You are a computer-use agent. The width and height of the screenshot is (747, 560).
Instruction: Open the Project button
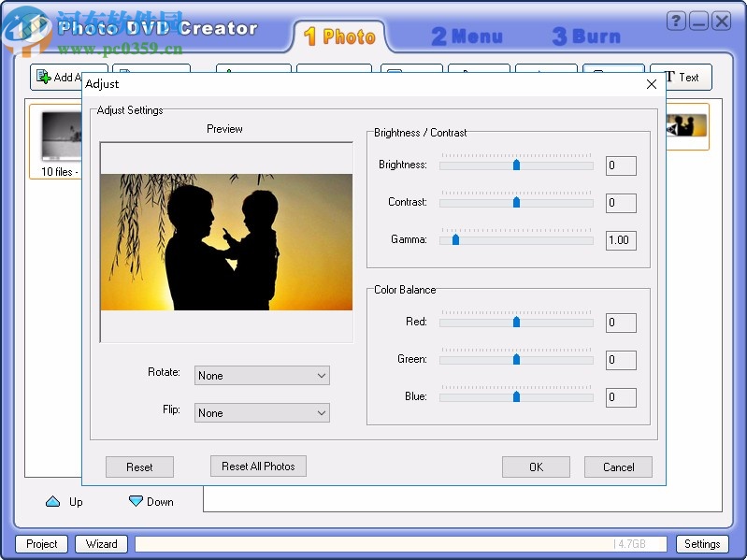[41, 544]
